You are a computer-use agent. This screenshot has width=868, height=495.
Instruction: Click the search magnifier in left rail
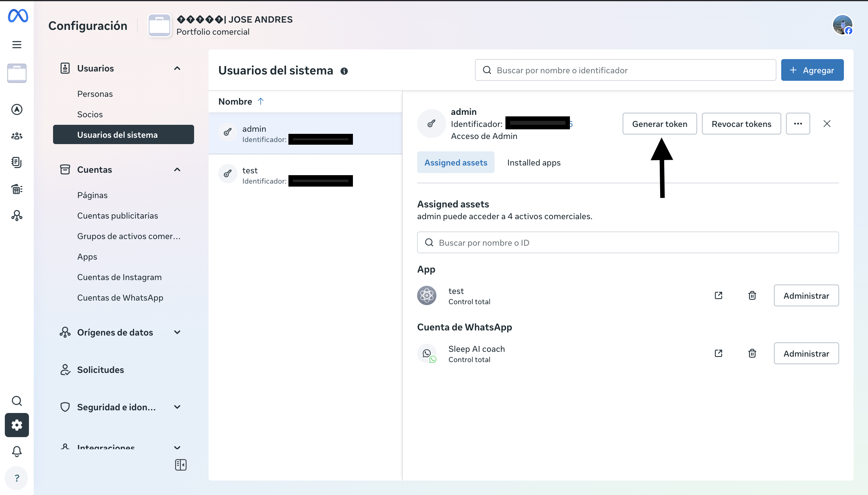pos(17,401)
